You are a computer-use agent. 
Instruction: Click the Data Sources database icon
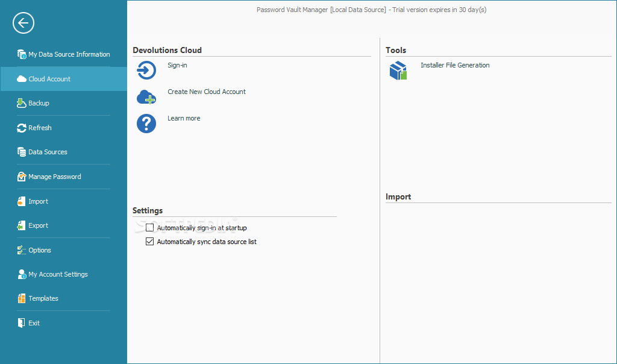click(x=22, y=152)
